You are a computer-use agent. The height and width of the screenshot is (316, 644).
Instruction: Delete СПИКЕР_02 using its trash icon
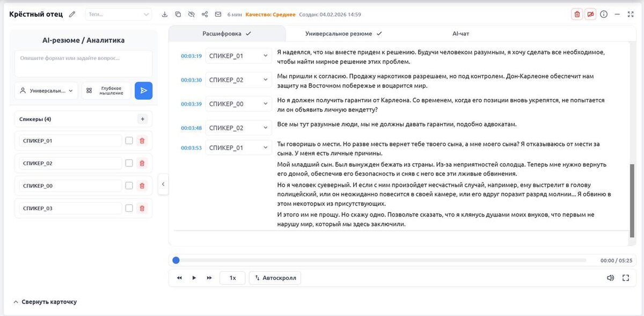point(142,163)
